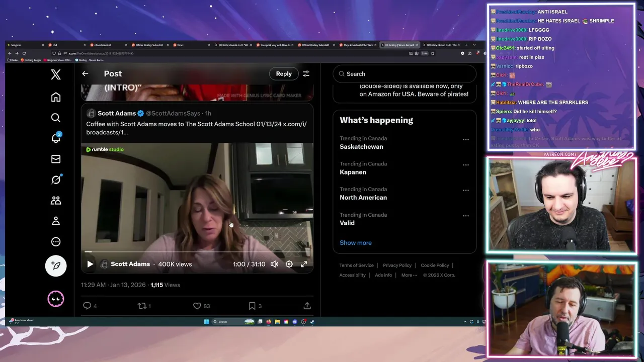Open the Grok icon in sidebar
644x362 pixels.
click(56, 179)
